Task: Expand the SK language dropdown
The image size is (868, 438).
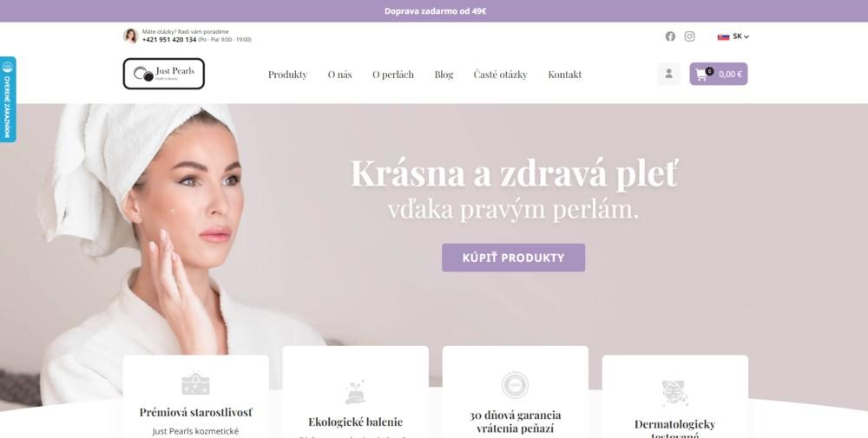Action: [x=740, y=36]
